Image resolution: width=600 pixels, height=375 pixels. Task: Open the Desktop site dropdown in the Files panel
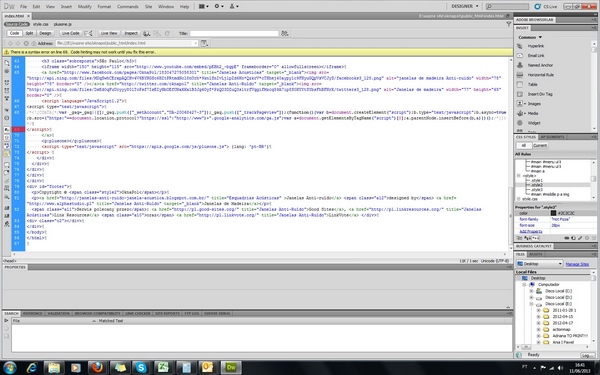540,264
